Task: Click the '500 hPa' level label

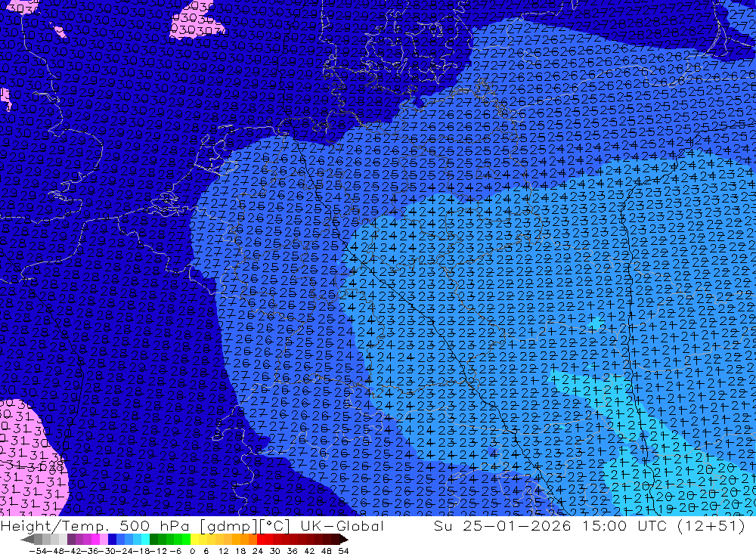Action: (x=155, y=525)
